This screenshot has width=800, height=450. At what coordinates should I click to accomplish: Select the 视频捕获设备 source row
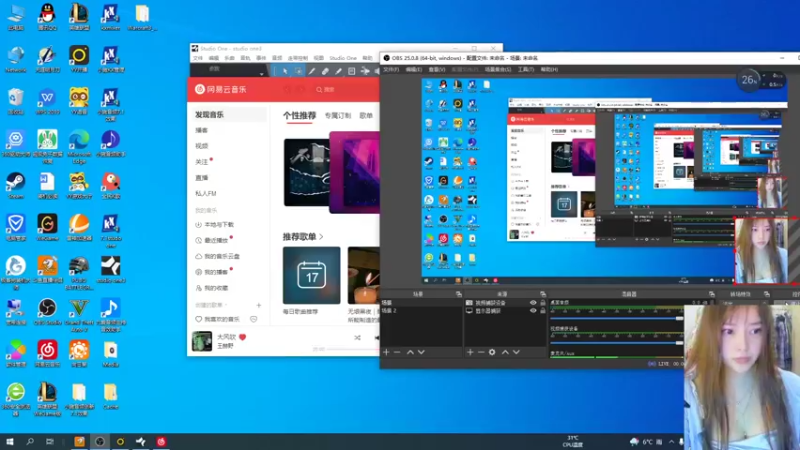coord(505,303)
